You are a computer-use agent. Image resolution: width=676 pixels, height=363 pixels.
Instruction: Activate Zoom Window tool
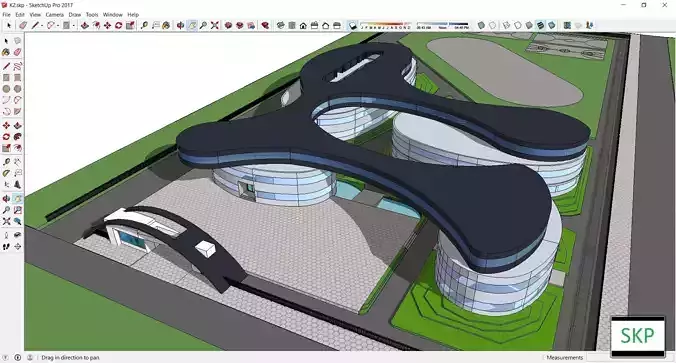click(x=17, y=210)
